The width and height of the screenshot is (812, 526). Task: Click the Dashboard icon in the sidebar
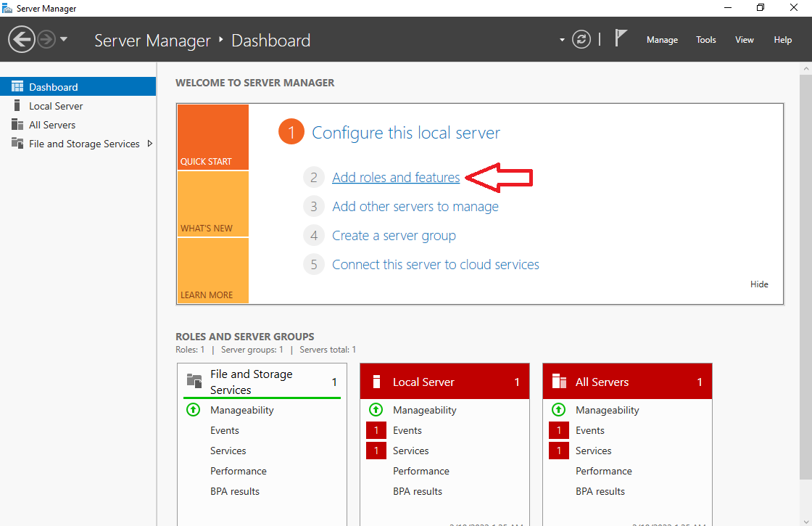[17, 86]
